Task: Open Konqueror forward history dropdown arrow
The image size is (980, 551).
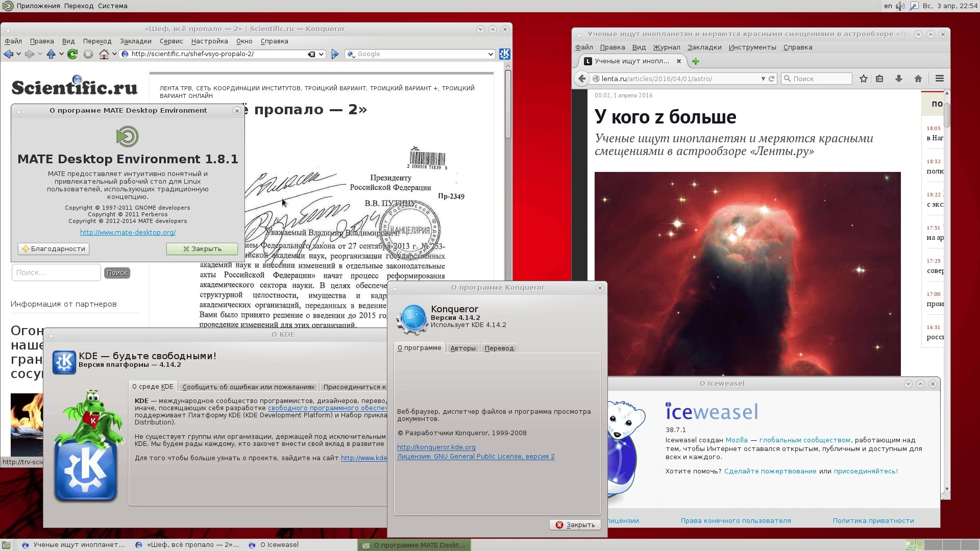Action: point(40,54)
